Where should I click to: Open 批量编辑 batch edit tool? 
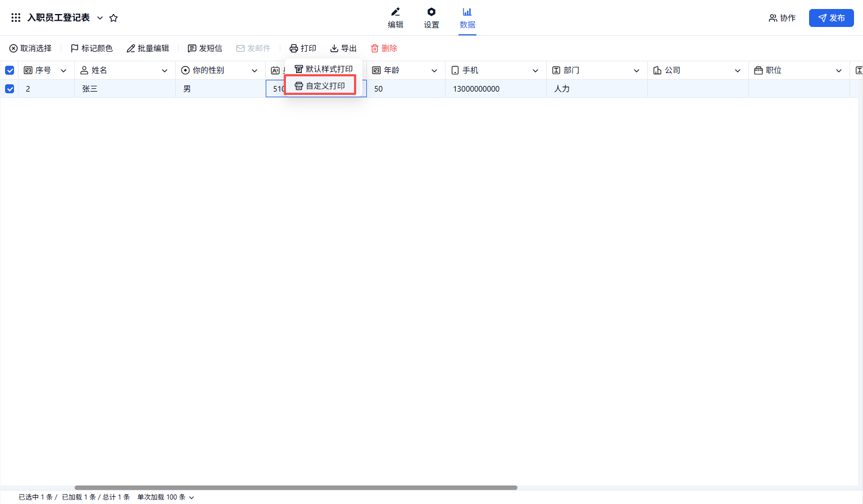click(x=131, y=48)
